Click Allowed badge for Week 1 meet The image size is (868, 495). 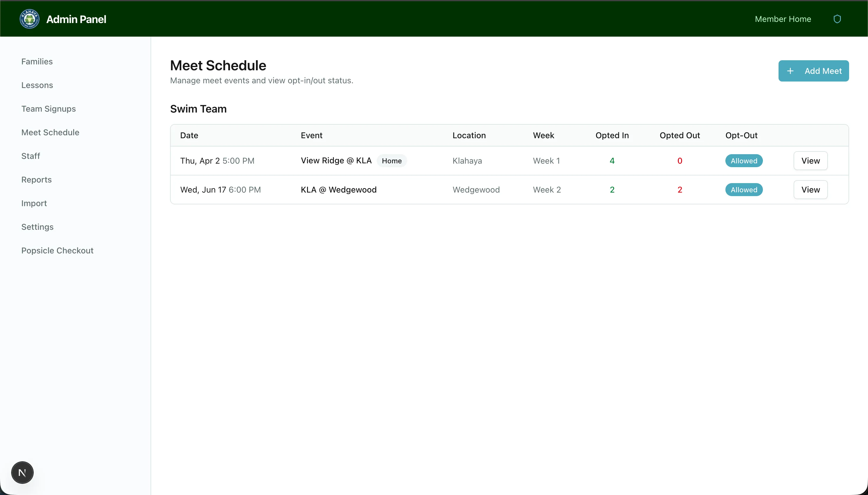[x=744, y=161]
